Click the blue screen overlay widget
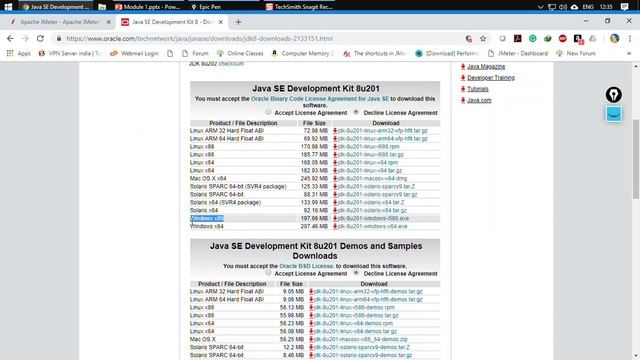640x360 pixels. point(613,114)
